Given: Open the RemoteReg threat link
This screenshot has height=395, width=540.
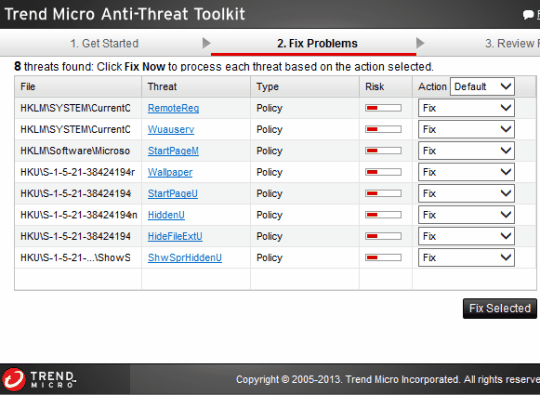Looking at the screenshot, I should (173, 108).
